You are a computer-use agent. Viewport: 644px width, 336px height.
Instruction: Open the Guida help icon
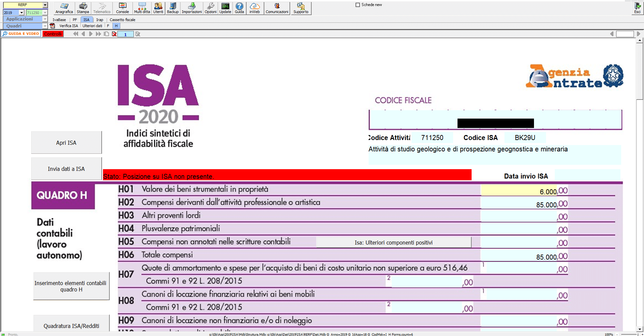(x=239, y=8)
